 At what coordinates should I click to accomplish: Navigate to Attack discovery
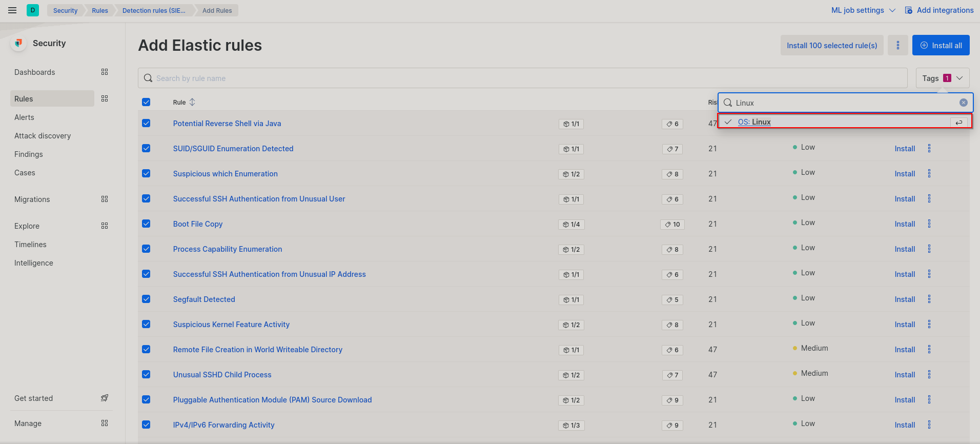(x=43, y=136)
